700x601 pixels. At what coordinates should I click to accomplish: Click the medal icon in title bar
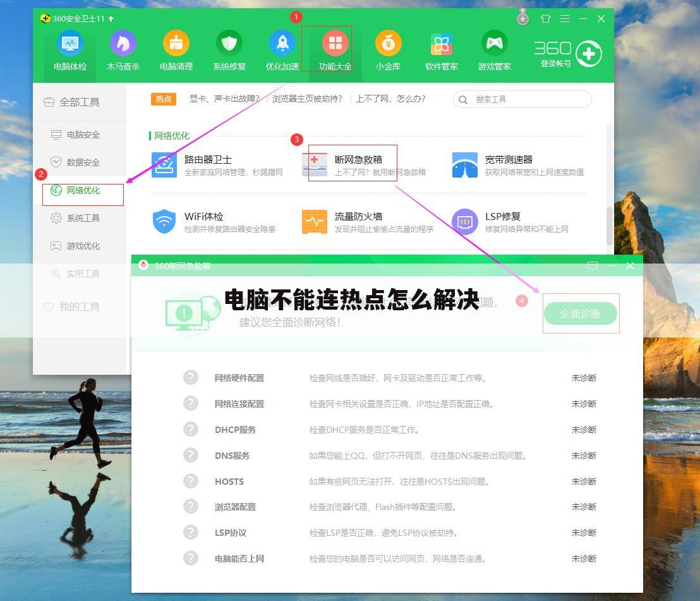click(522, 19)
